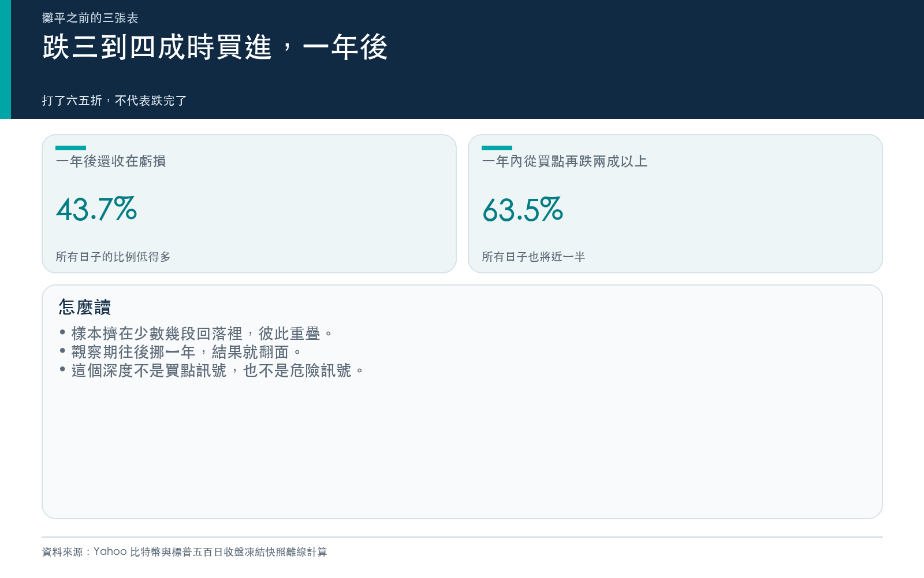Viewport: 924px width, 578px height.
Task: Click the note "所有日子的比例低得多"
Action: point(113,257)
